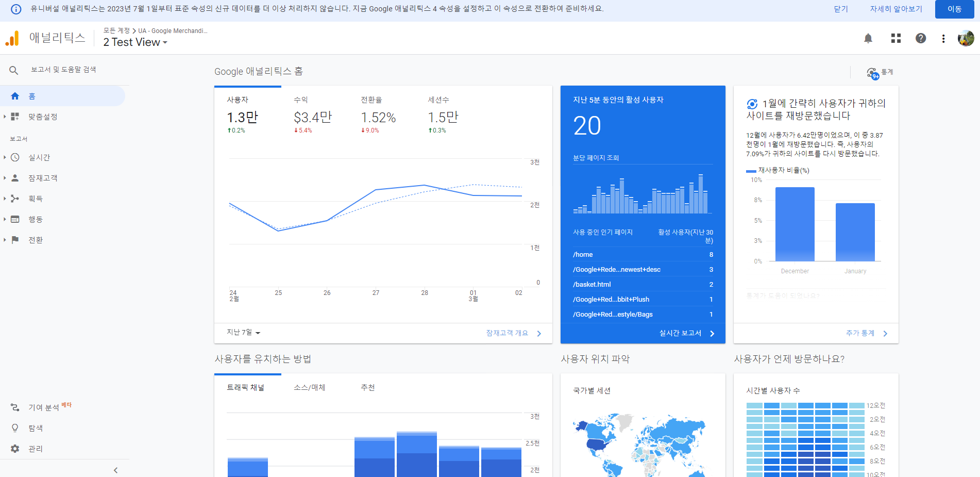Open the apps grid icon
The width and height of the screenshot is (980, 477).
(896, 38)
